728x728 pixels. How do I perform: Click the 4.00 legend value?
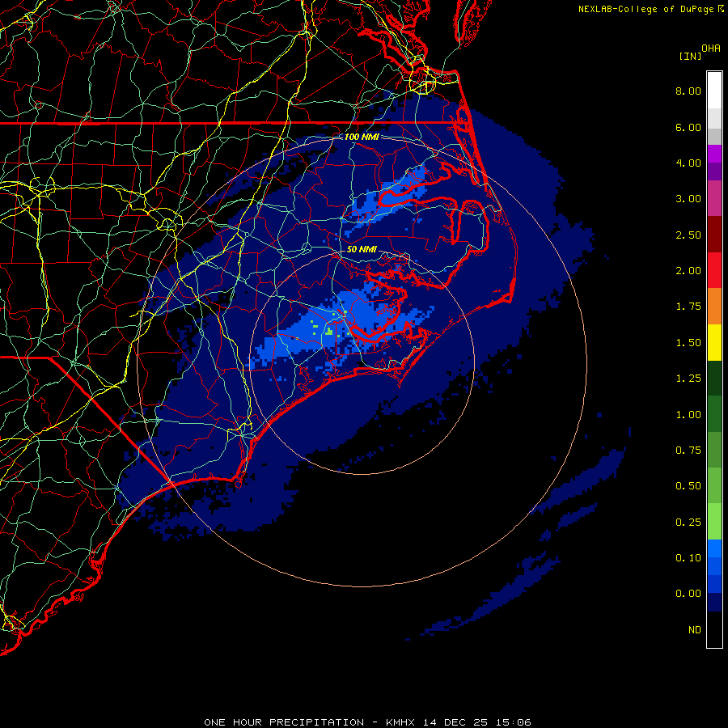pos(688,163)
